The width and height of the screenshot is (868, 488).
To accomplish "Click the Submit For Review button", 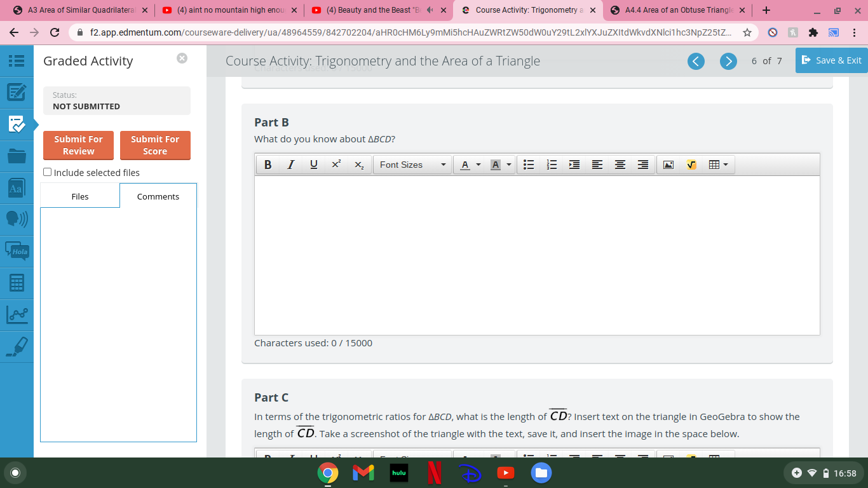I will point(78,145).
